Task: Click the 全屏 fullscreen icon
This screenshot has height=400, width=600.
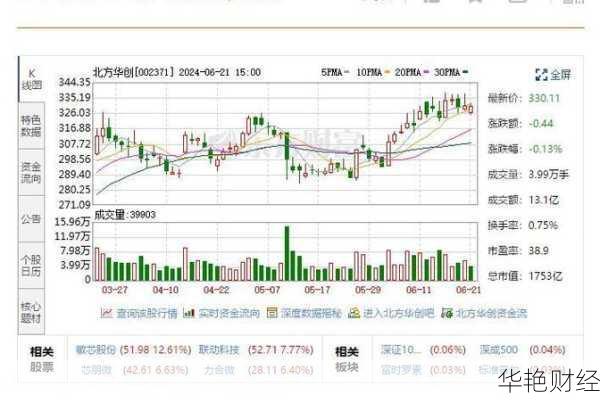Action: [x=541, y=75]
